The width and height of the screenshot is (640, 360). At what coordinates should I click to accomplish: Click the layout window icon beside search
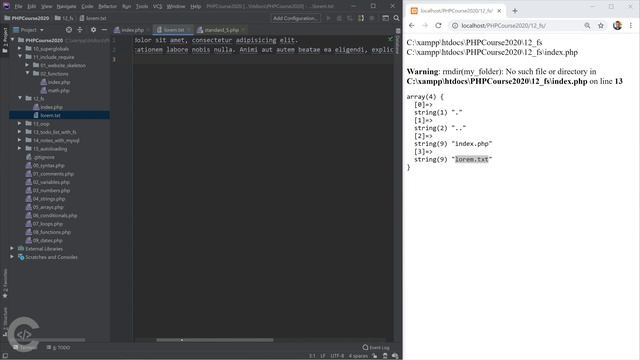pyautogui.click(x=385, y=18)
